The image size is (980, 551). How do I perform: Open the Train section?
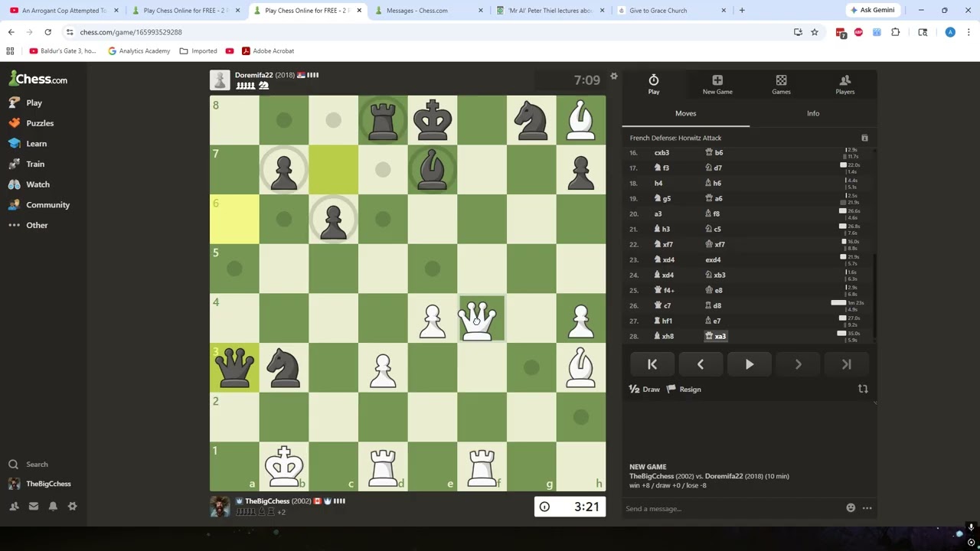click(27, 164)
